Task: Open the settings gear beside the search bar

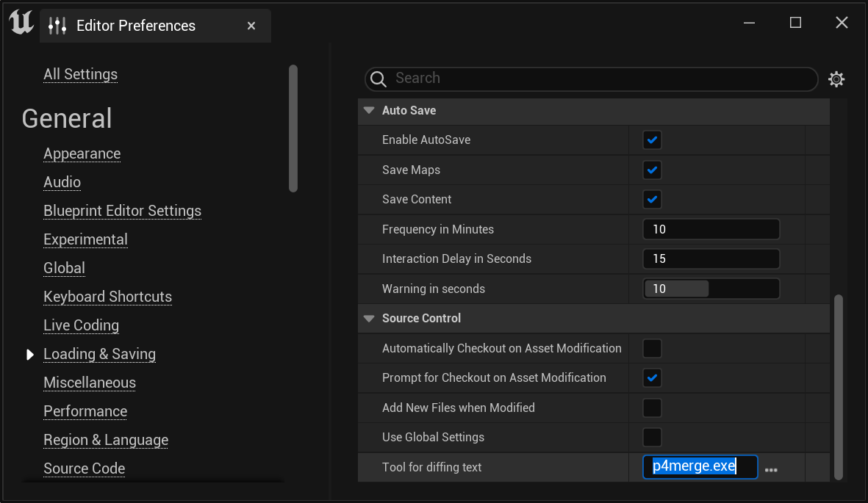Action: (836, 79)
